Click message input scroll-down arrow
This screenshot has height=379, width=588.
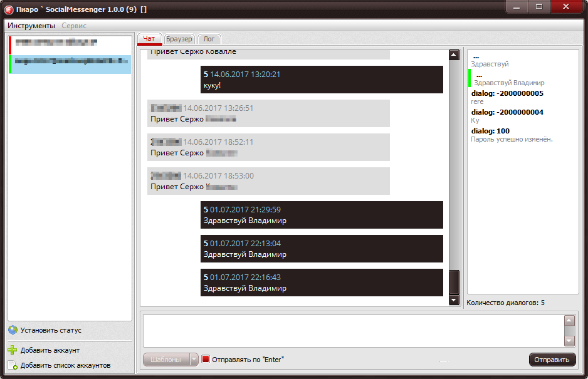click(x=569, y=341)
